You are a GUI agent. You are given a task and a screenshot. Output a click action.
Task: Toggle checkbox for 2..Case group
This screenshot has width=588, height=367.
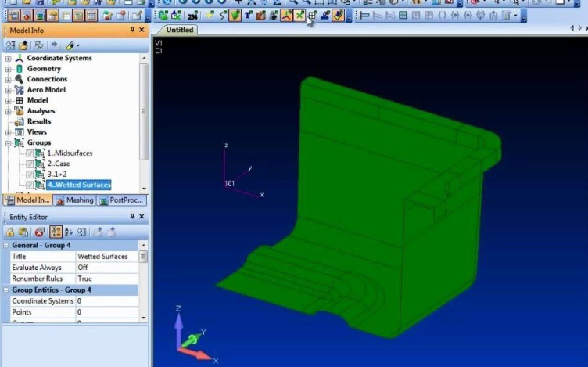[30, 164]
